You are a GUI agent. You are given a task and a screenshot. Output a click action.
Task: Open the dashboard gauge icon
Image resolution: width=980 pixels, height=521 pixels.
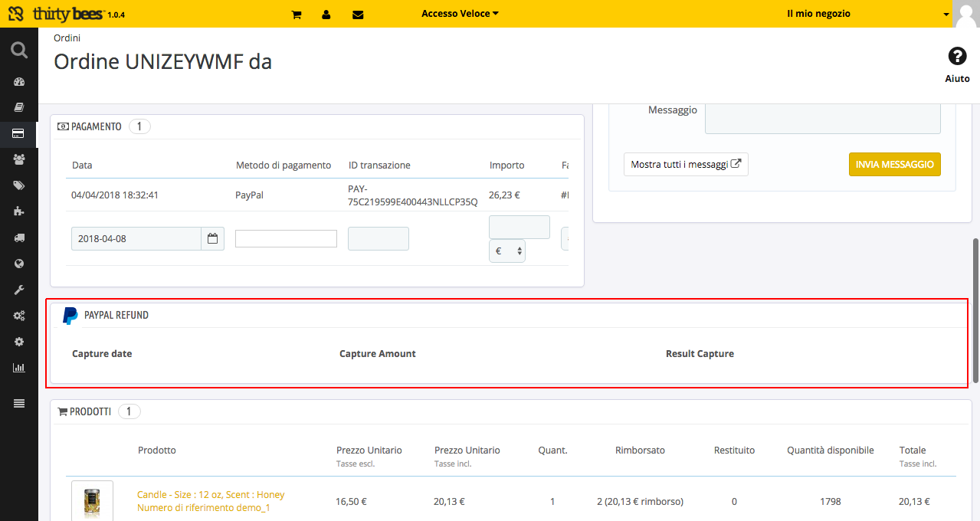coord(19,82)
